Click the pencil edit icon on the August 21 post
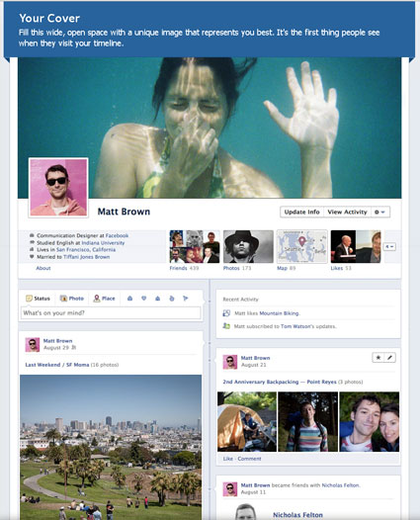This screenshot has width=420, height=520. [389, 358]
